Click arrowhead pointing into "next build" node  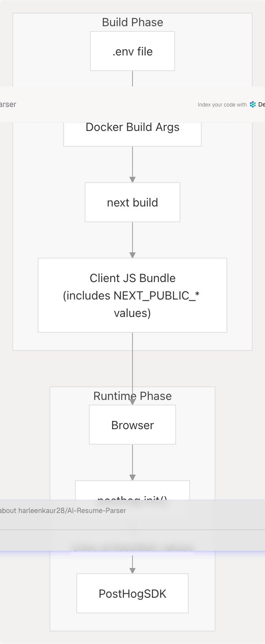click(x=132, y=179)
